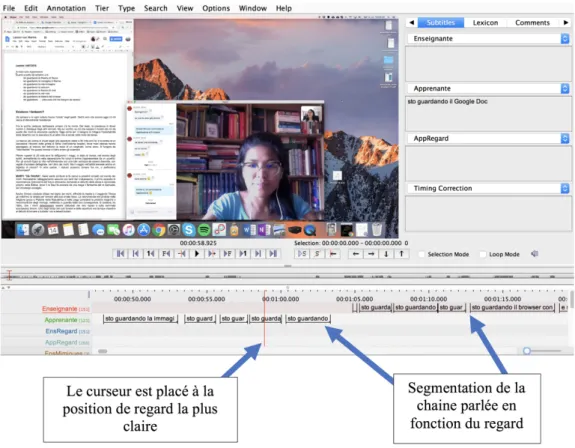Enable Selection Mode checkbox
This screenshot has height=448, width=575.
[422, 254]
